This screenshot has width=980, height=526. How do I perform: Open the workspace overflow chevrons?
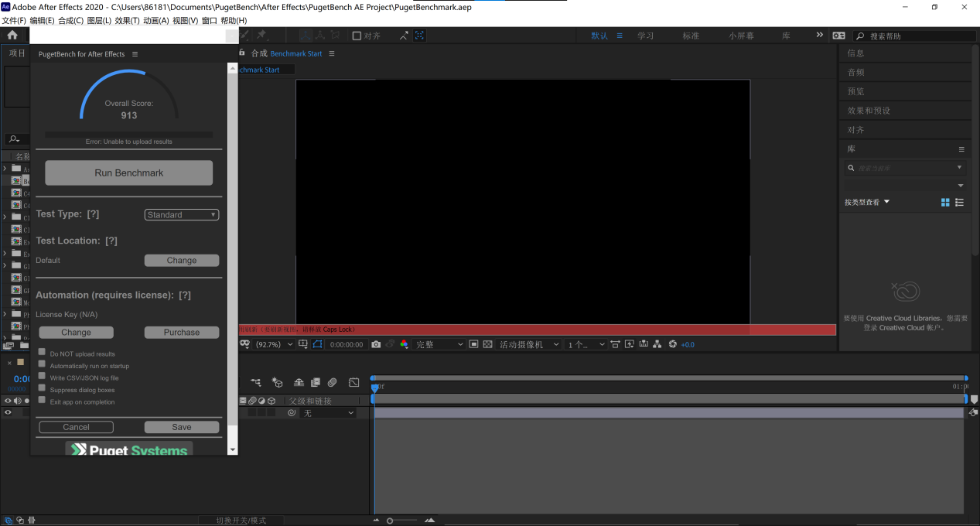point(820,35)
